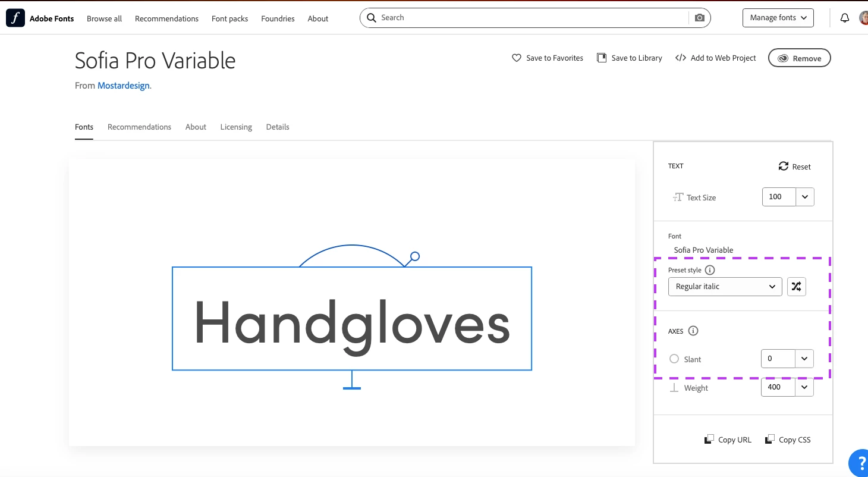
Task: Randomize preset style shuffle button
Action: 797,286
